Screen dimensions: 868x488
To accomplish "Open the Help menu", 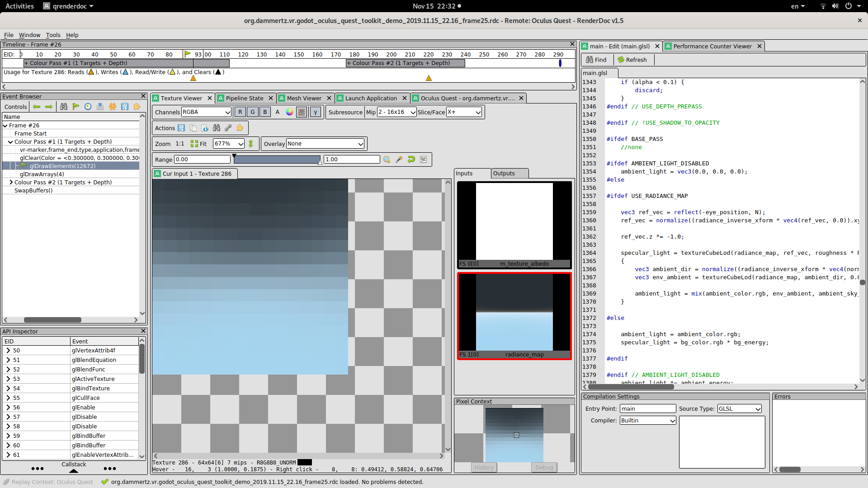I will (72, 35).
